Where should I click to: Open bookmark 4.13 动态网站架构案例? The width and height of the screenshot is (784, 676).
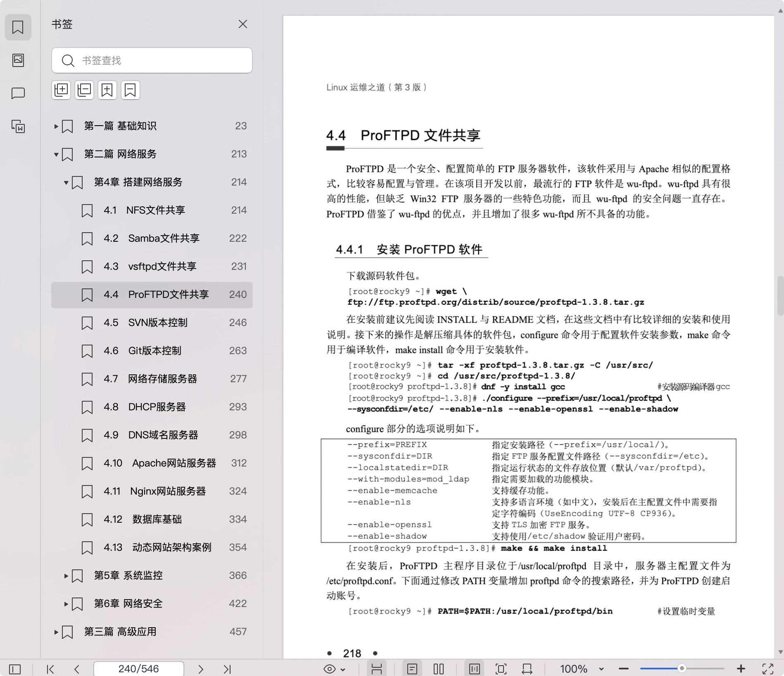(x=152, y=547)
